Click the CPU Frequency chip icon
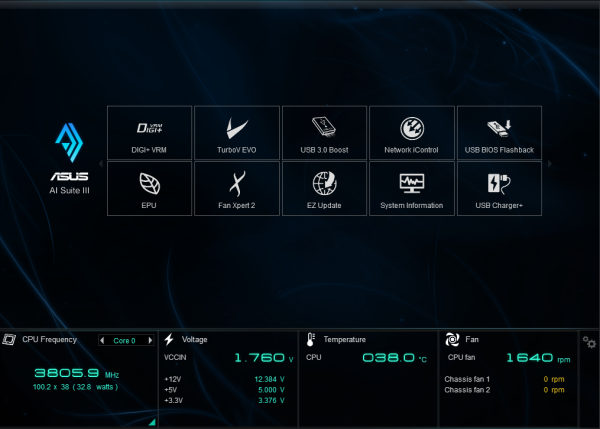600x429 pixels. tap(9, 339)
